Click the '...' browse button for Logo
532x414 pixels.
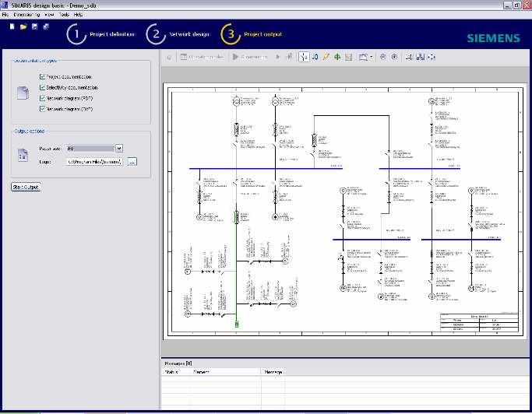coord(132,162)
